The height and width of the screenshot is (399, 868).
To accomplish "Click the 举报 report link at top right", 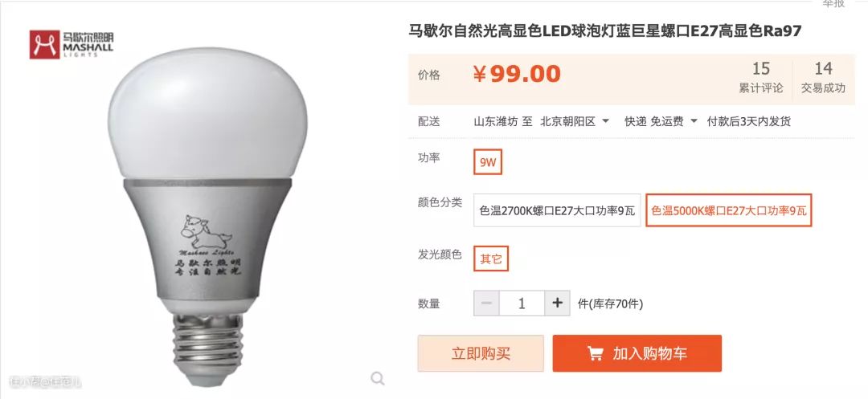I will (x=833, y=4).
